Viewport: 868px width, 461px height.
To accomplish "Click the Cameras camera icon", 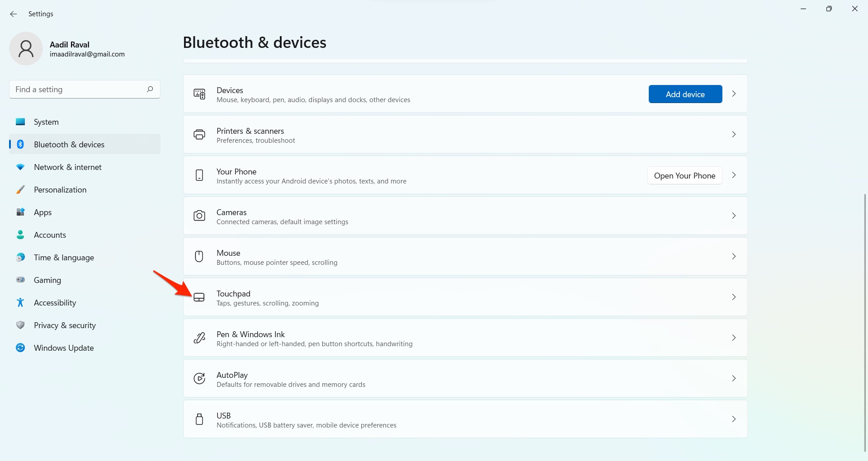I will click(199, 216).
